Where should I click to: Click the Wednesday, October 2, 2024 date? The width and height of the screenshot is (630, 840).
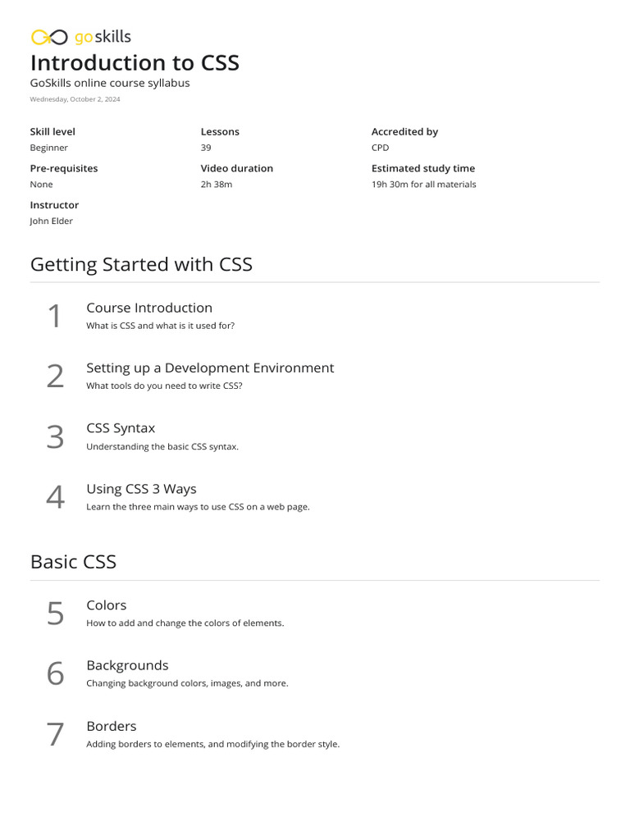75,99
